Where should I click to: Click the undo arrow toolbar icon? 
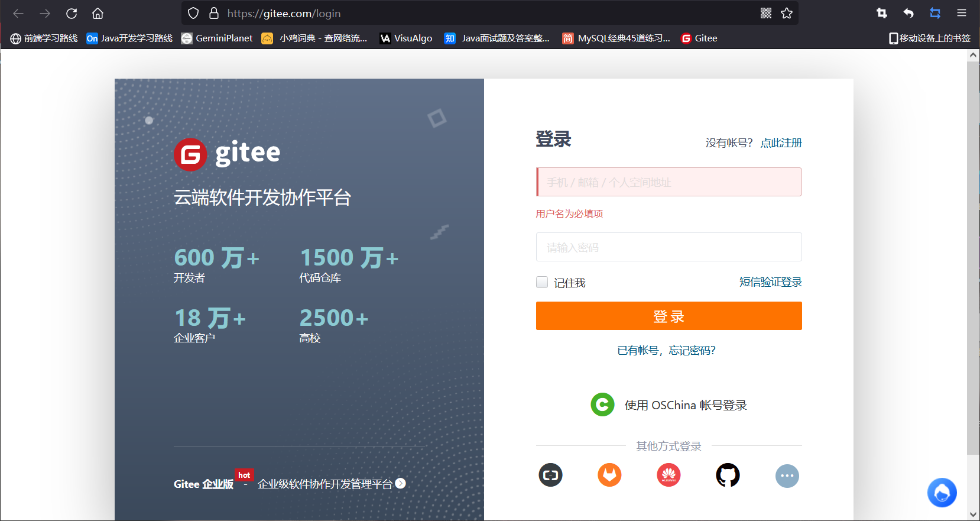tap(908, 13)
